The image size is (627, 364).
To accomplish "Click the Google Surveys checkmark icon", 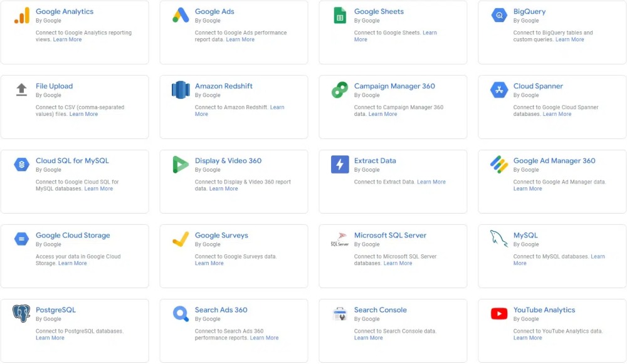I will (181, 239).
